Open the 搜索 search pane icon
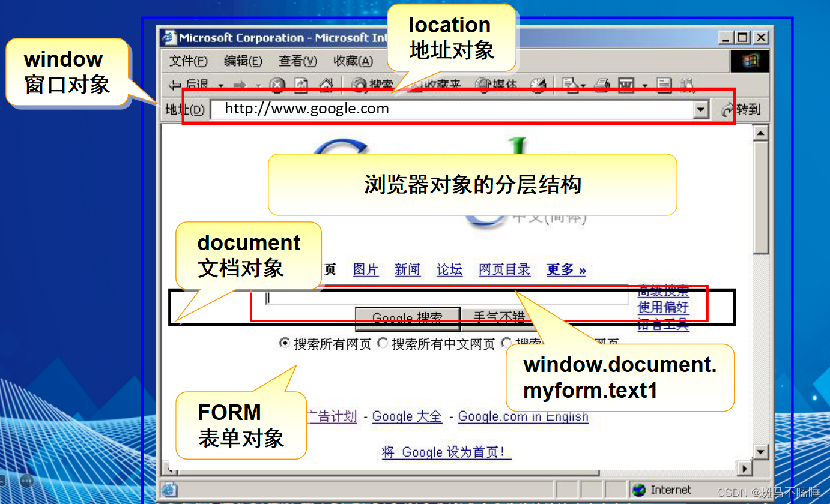The width and height of the screenshot is (830, 504). pyautogui.click(x=359, y=86)
